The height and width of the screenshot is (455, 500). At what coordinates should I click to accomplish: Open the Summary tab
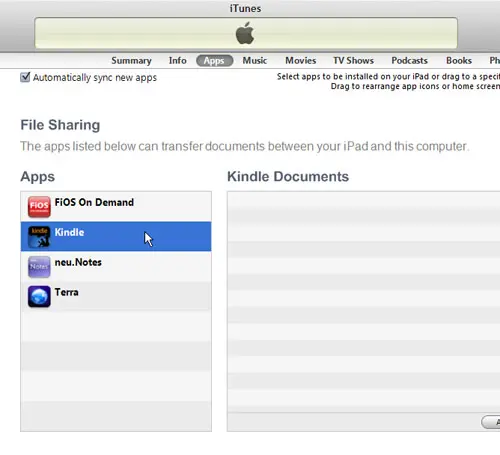(131, 61)
